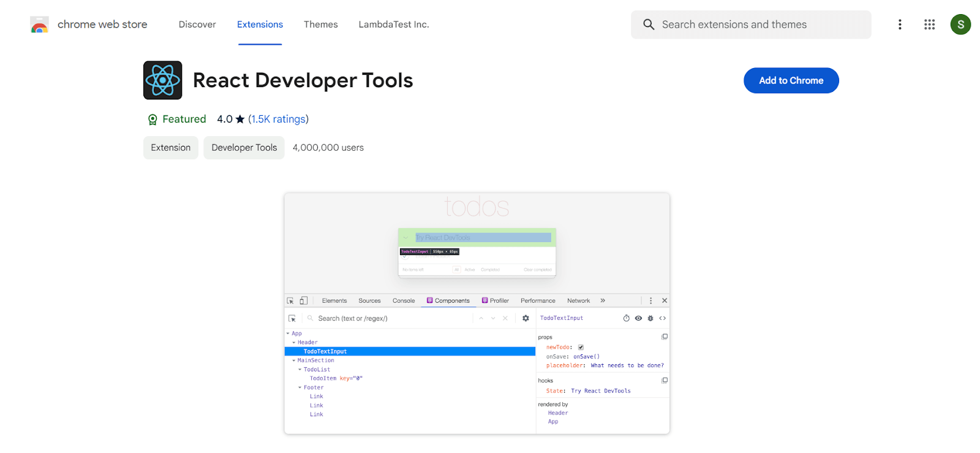Collapse the MainSection node arrow

click(294, 360)
